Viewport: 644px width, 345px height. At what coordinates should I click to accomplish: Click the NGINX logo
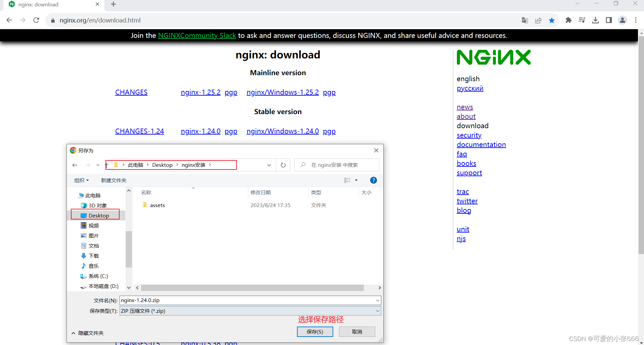coord(493,57)
